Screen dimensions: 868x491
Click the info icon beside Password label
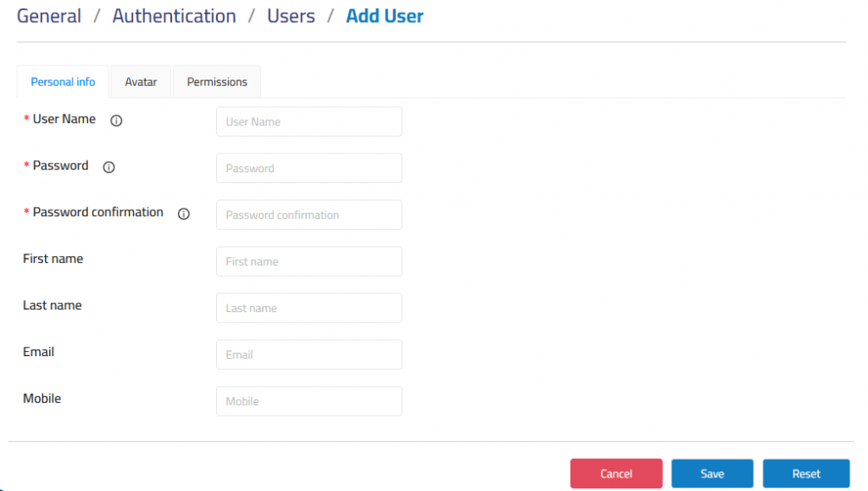pos(109,166)
